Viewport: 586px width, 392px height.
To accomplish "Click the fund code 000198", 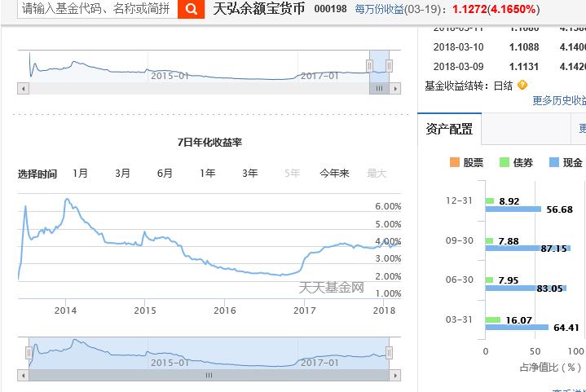I will click(330, 9).
